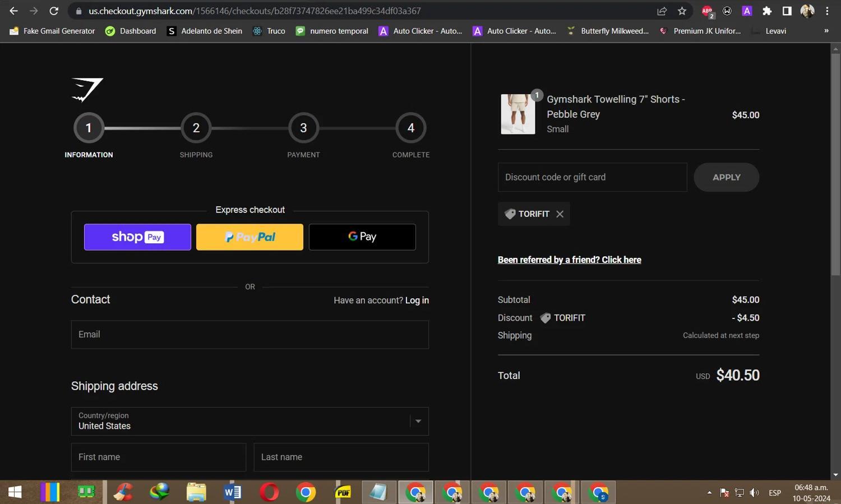Open the ESP language indicator

[x=775, y=493]
